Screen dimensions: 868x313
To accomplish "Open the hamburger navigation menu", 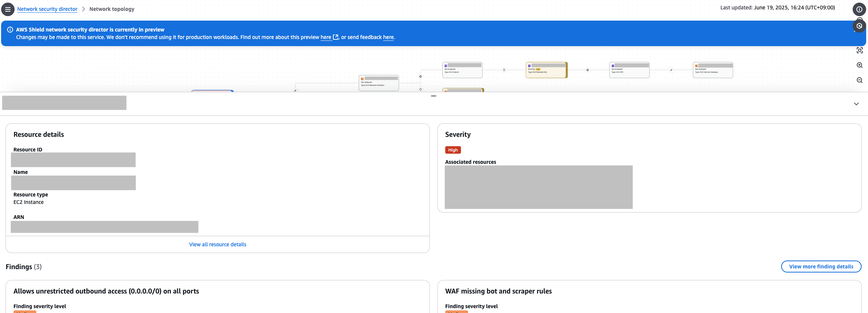I will coord(8,9).
